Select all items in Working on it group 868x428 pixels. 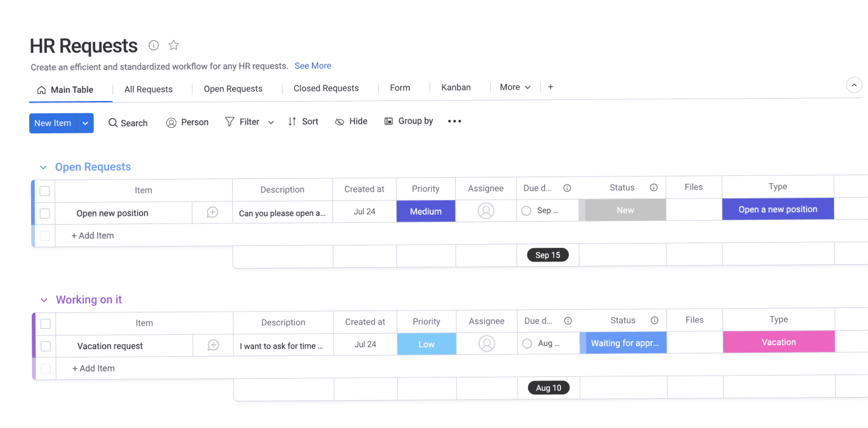click(45, 324)
